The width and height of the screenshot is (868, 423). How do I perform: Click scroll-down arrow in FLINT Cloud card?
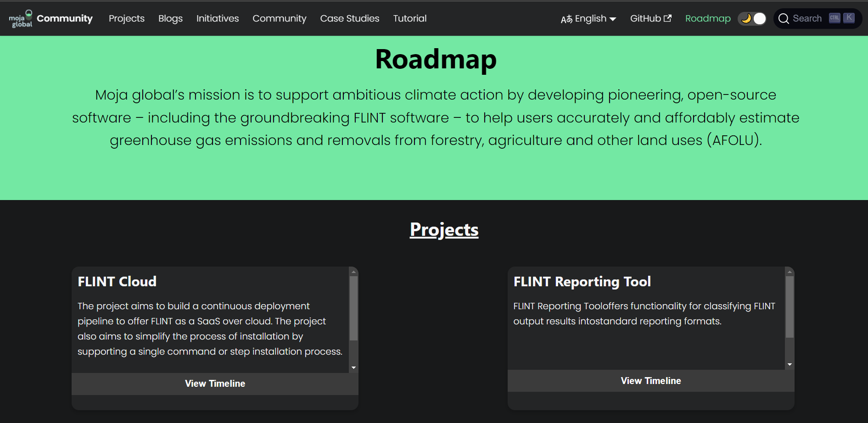point(353,368)
